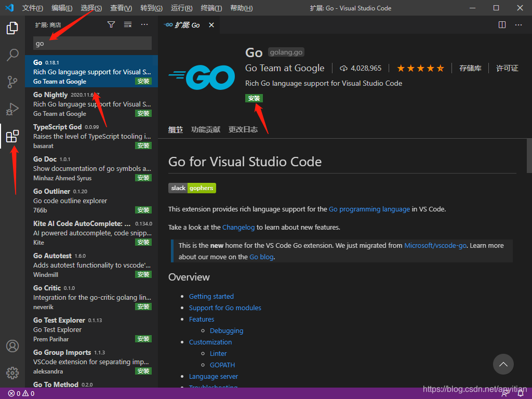Open the Extensions view icon
Image resolution: width=532 pixels, height=399 pixels.
[x=12, y=137]
